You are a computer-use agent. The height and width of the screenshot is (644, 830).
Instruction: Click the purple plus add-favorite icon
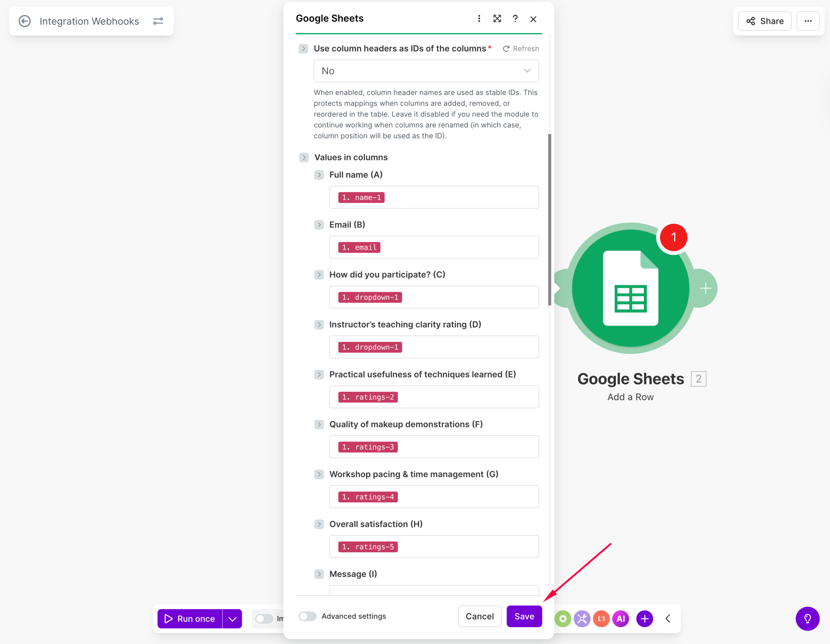(x=645, y=619)
